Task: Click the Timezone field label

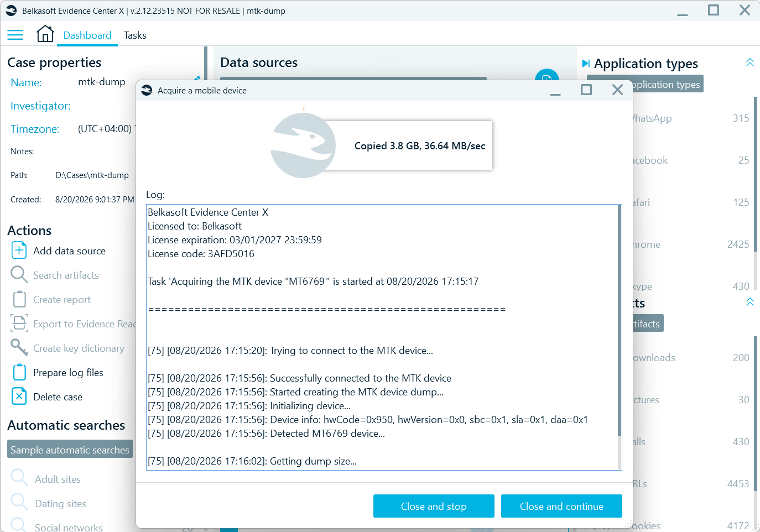Action: (x=35, y=129)
